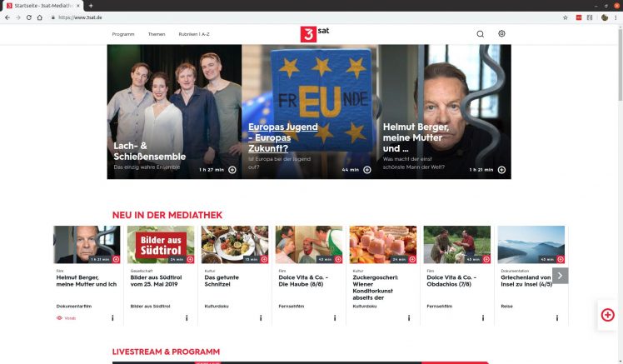Toggle bookmark on Bilder aus Südtirol thumbnail

tap(190, 259)
